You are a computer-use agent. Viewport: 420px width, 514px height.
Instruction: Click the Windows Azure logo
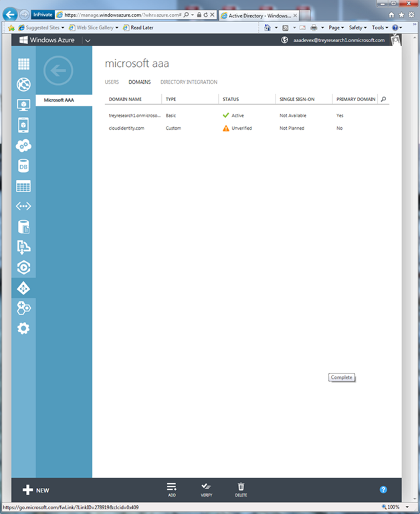tap(47, 40)
